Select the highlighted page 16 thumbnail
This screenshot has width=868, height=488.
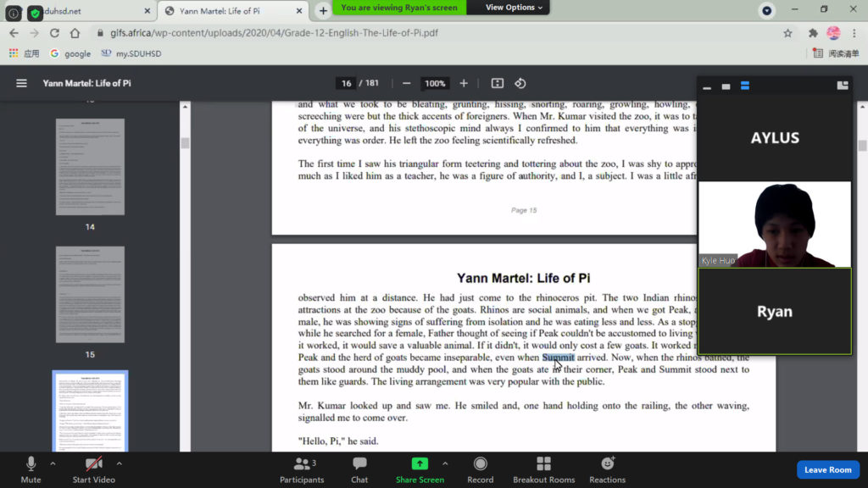tap(90, 411)
